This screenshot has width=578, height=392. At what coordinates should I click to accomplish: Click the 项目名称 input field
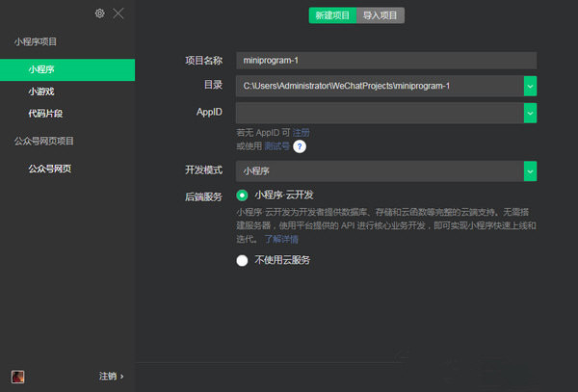385,60
